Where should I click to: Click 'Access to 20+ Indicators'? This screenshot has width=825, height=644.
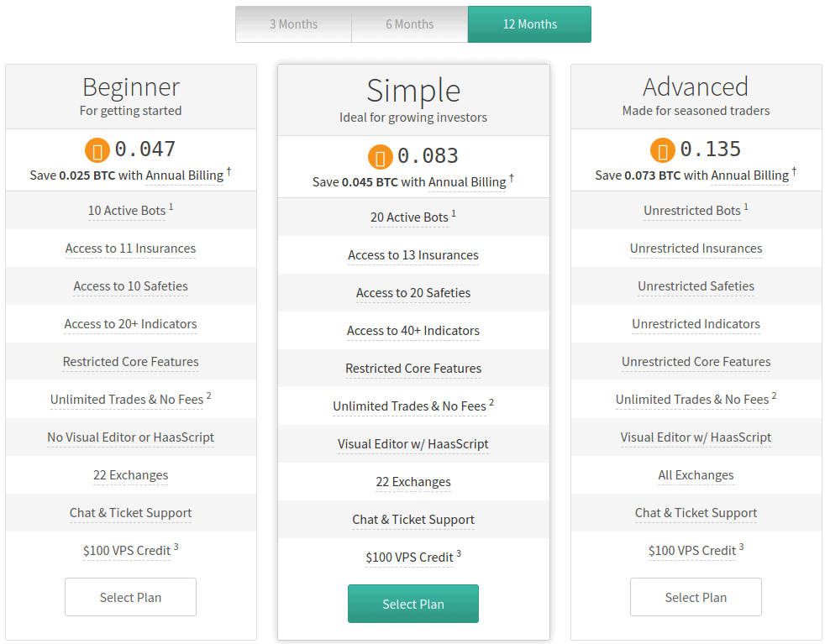(130, 324)
